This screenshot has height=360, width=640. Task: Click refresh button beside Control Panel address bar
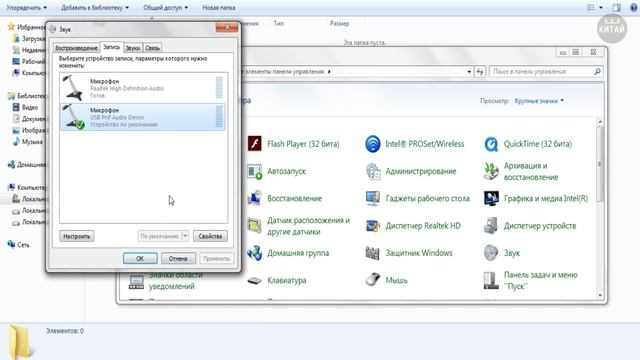[480, 72]
